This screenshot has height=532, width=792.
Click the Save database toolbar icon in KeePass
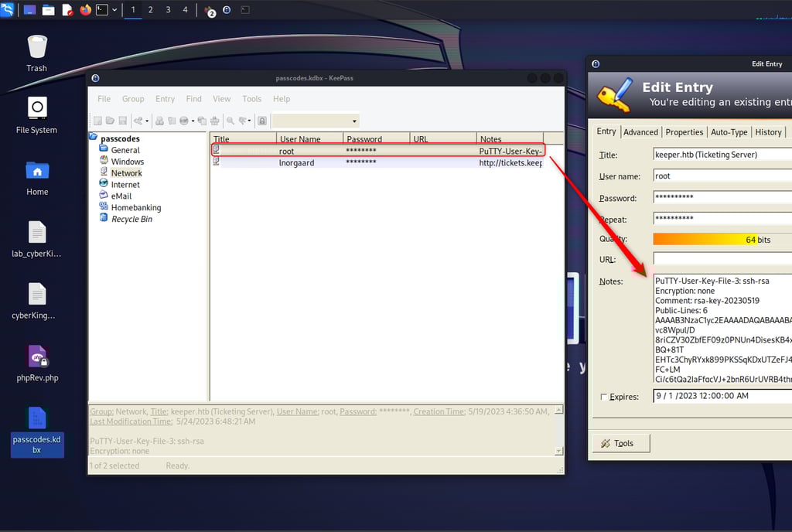click(x=123, y=121)
